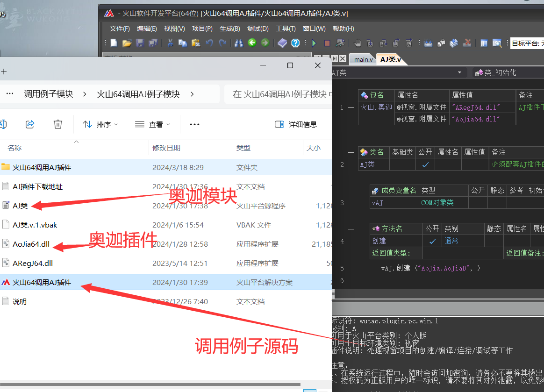The width and height of the screenshot is (544, 392).
Task: Cut selection with the scissors icon
Action: 170,43
